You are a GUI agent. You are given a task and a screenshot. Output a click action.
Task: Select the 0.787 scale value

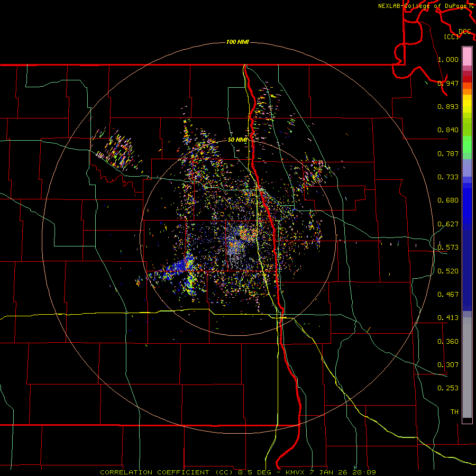click(448, 153)
